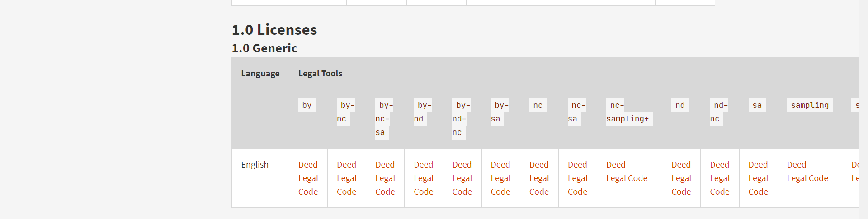This screenshot has width=868, height=219.
Task: Click the 'nc-sampling+' license code header
Action: [629, 112]
